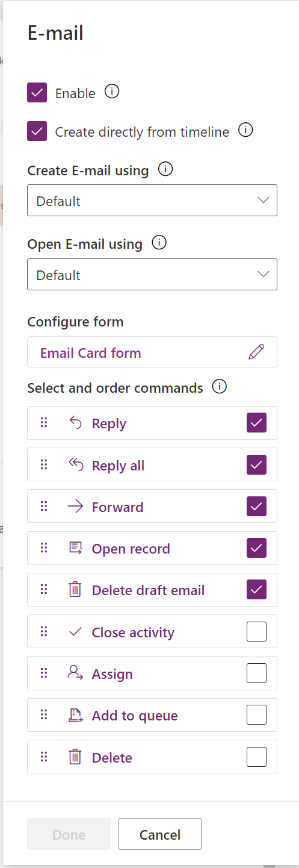Click the Done button
Image resolution: width=299 pixels, height=868 pixels.
coord(69,834)
